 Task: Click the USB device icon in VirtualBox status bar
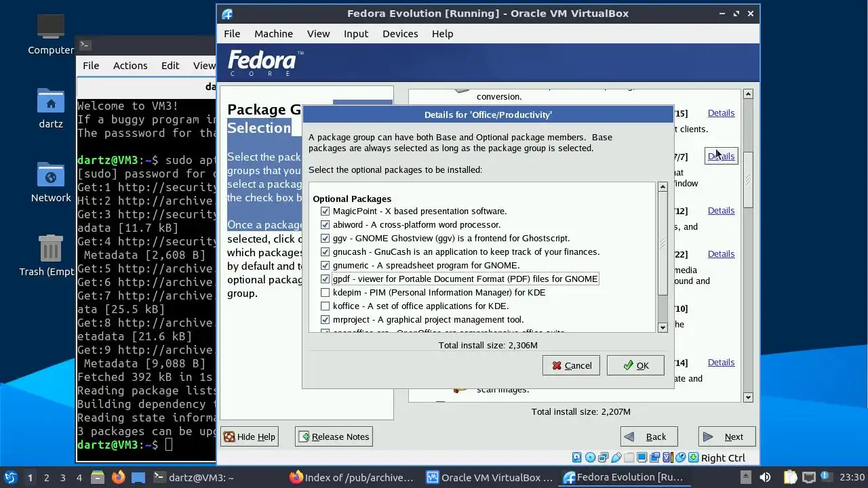[616, 457]
